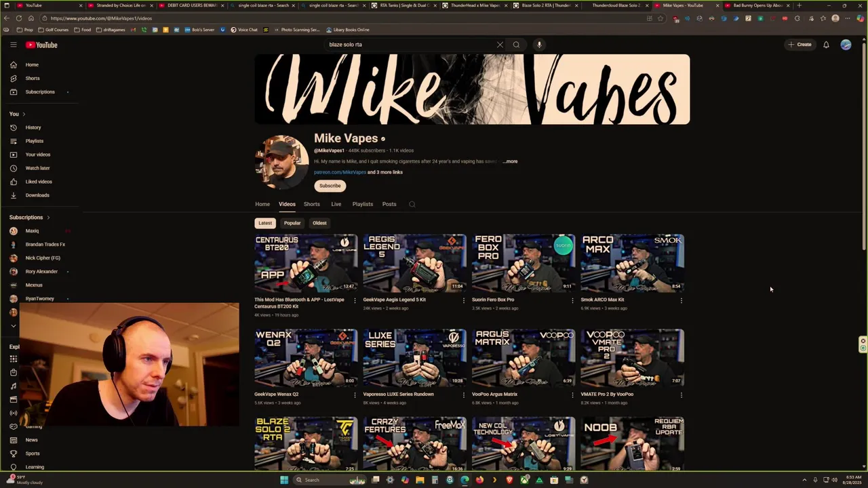868x488 pixels.
Task: Open the notifications bell
Action: coord(826,45)
